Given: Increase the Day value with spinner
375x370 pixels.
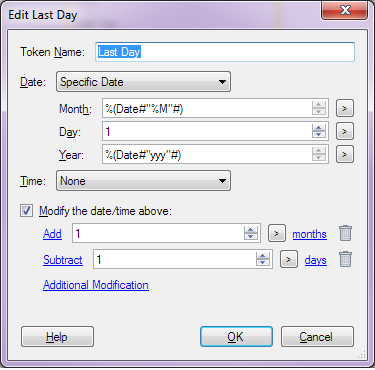Looking at the screenshot, I should coord(319,128).
